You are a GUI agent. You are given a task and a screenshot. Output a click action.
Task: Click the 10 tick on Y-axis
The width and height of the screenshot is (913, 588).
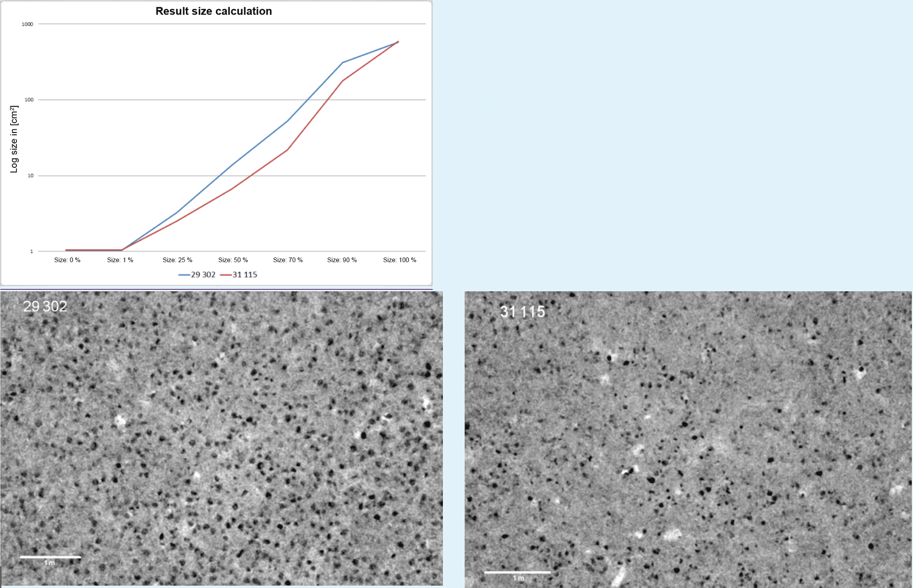[x=30, y=176]
